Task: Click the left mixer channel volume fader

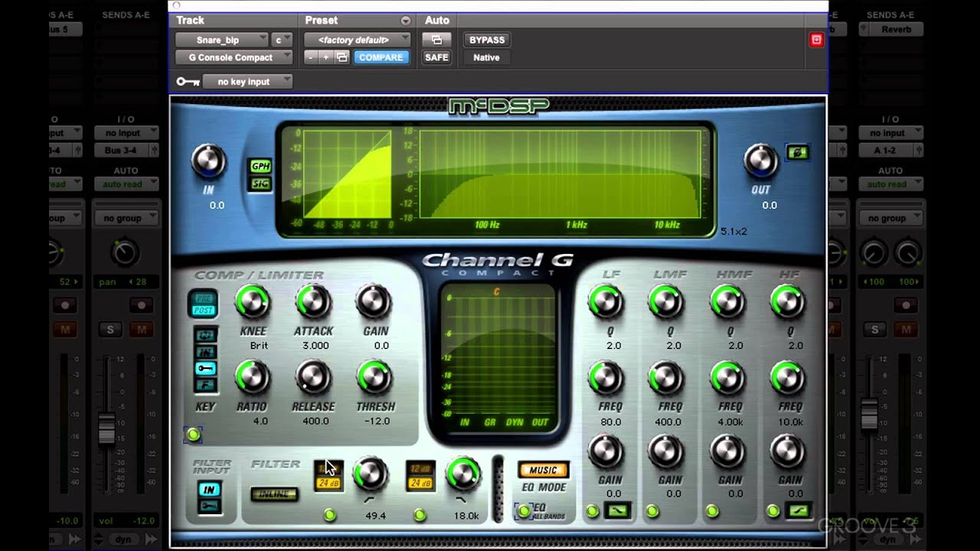Action: tap(106, 427)
